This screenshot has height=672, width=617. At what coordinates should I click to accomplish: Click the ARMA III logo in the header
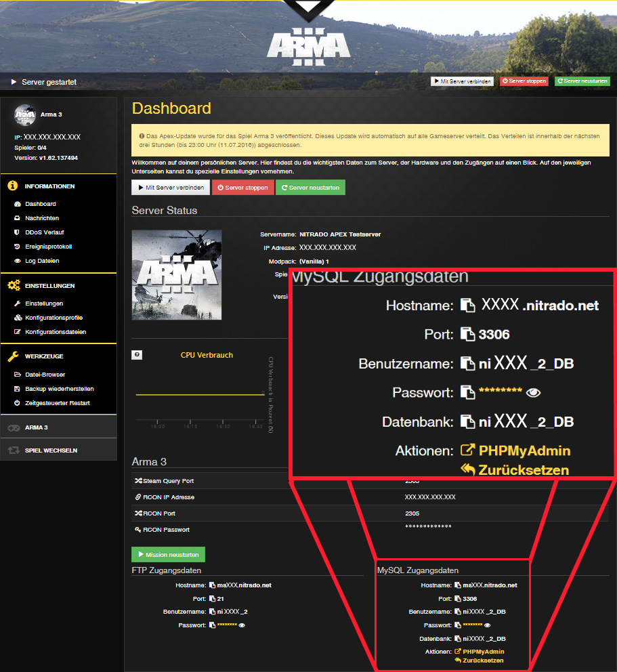[x=309, y=47]
